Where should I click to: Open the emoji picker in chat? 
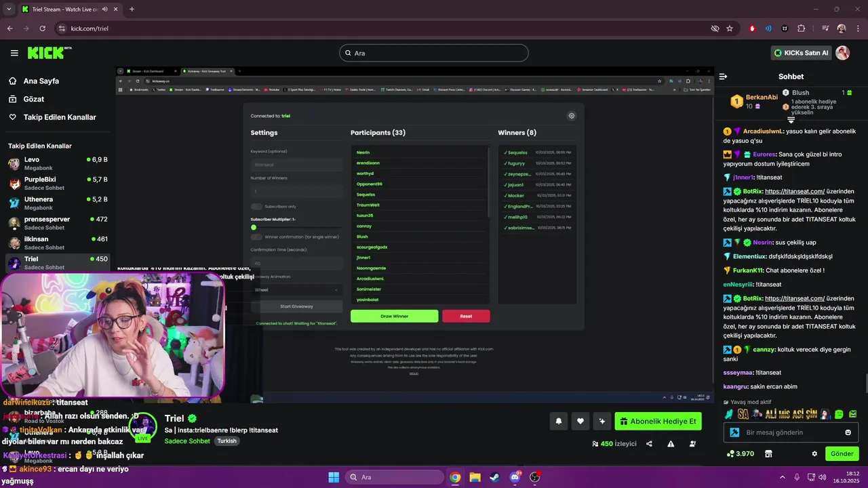click(x=848, y=432)
